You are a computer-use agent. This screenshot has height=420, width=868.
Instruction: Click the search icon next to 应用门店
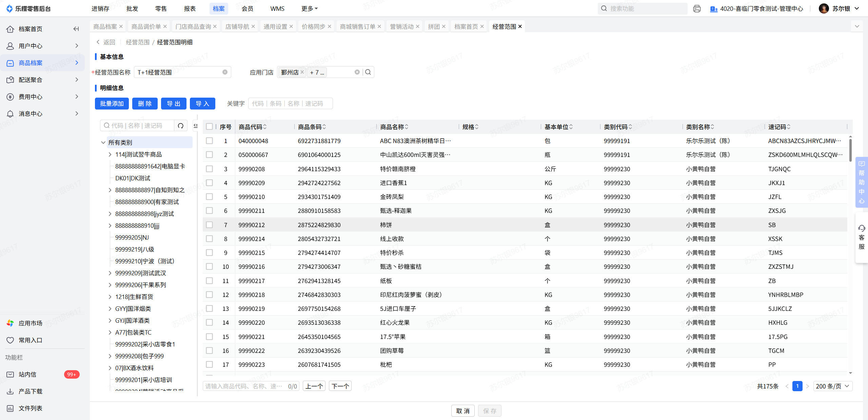click(368, 72)
